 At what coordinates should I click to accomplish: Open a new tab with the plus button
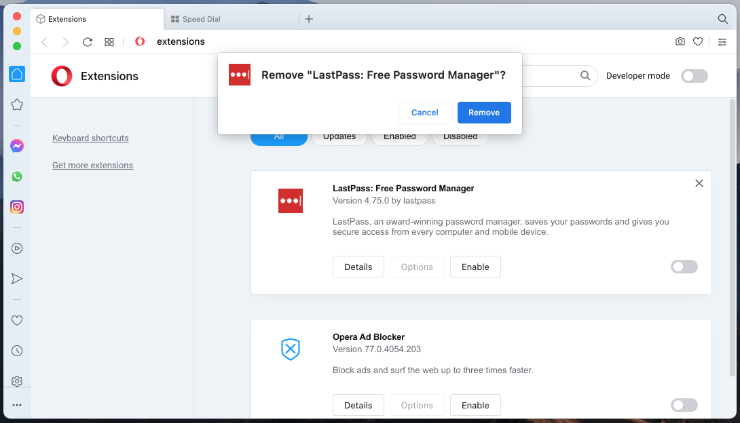[x=309, y=19]
